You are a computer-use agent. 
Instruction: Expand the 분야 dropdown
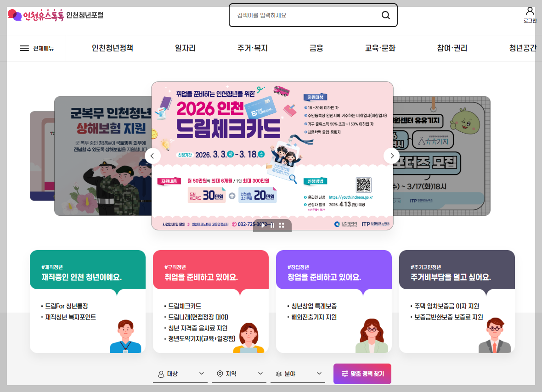point(298,374)
